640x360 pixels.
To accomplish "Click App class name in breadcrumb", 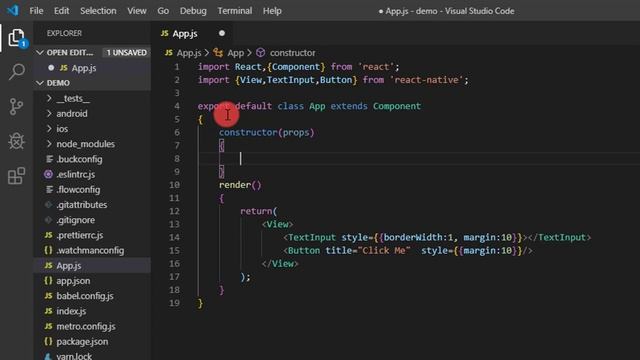I will [x=236, y=53].
